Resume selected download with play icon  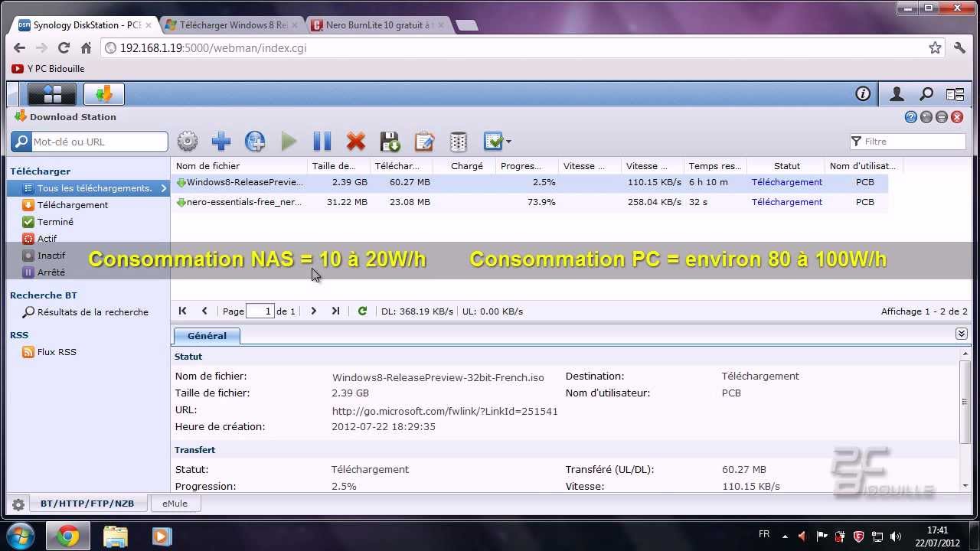tap(289, 142)
